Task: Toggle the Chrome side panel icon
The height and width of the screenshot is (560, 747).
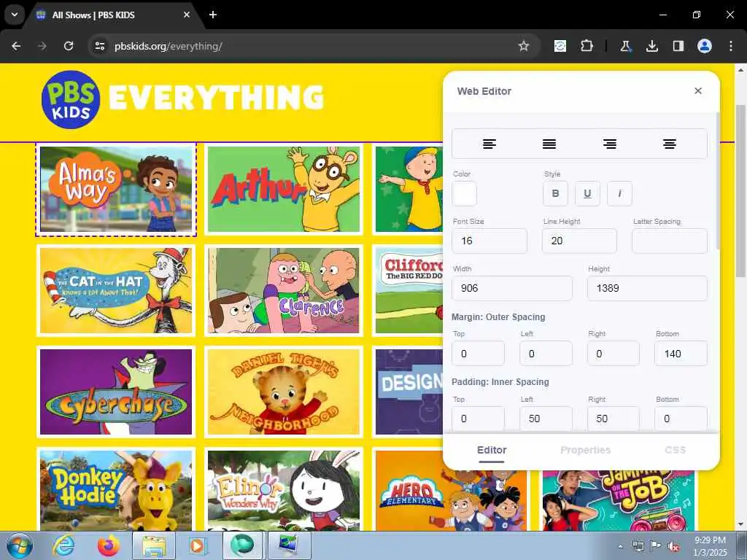Action: 678,46
